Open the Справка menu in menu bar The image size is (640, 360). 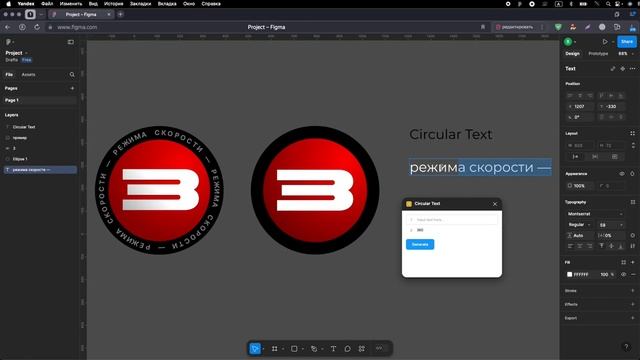tap(211, 4)
